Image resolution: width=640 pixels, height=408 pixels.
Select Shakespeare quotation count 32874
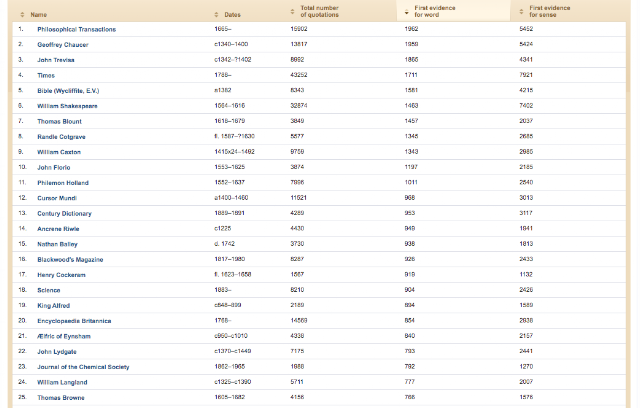click(x=299, y=106)
